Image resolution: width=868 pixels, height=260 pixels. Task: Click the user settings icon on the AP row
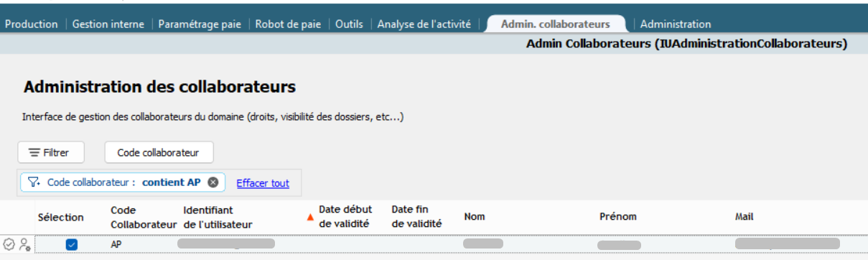(24, 245)
